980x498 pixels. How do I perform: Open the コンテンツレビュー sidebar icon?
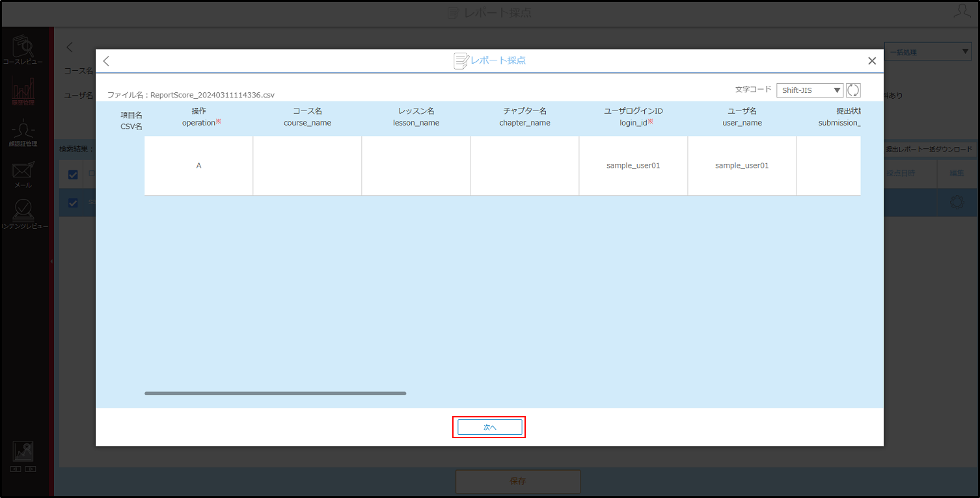[x=23, y=215]
